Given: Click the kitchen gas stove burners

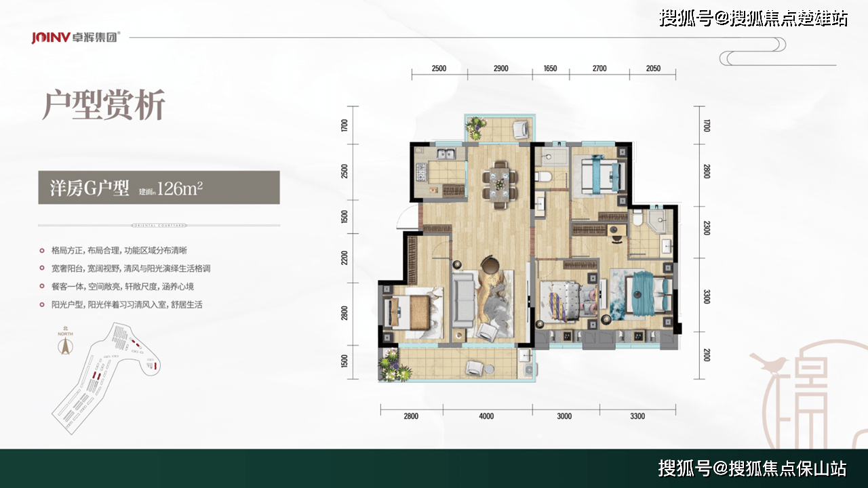Looking at the screenshot, I should 420,172.
